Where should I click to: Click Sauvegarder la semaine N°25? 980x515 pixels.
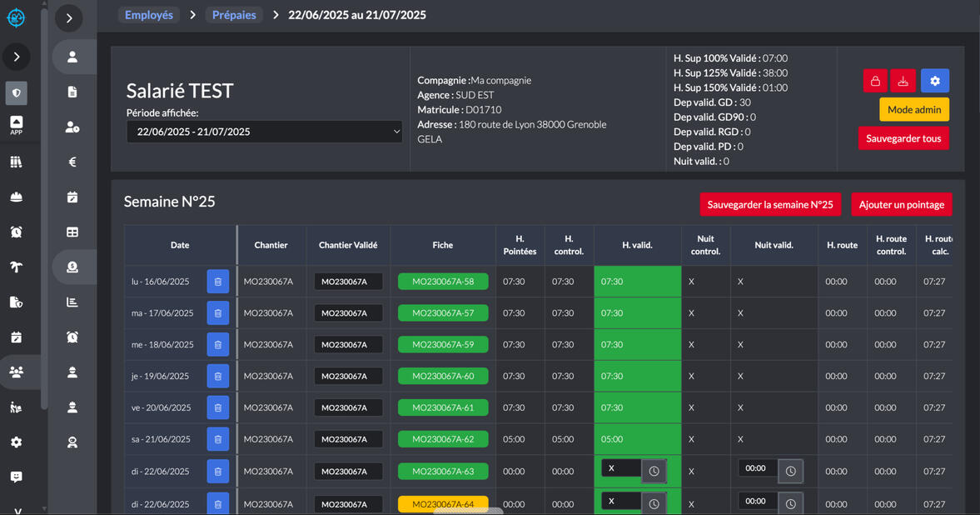[769, 204]
